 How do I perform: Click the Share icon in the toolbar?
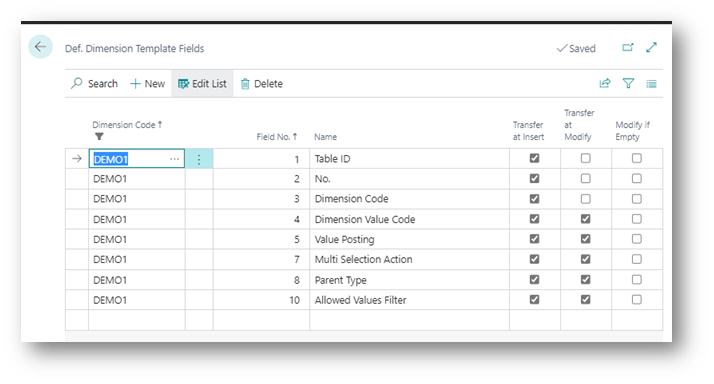(x=605, y=83)
